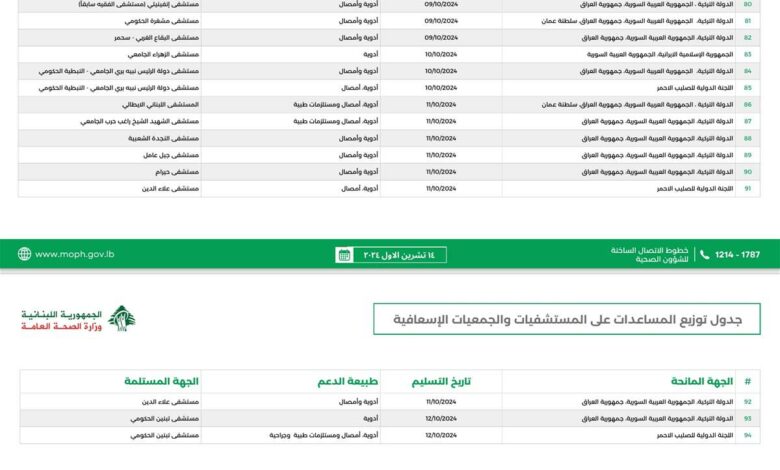Click "مستشفى علاء الدين" in row 91
The height and width of the screenshot is (470, 780).
point(170,188)
